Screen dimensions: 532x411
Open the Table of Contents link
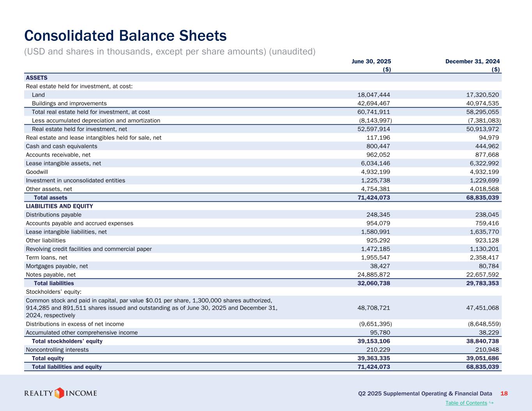pos(466,403)
